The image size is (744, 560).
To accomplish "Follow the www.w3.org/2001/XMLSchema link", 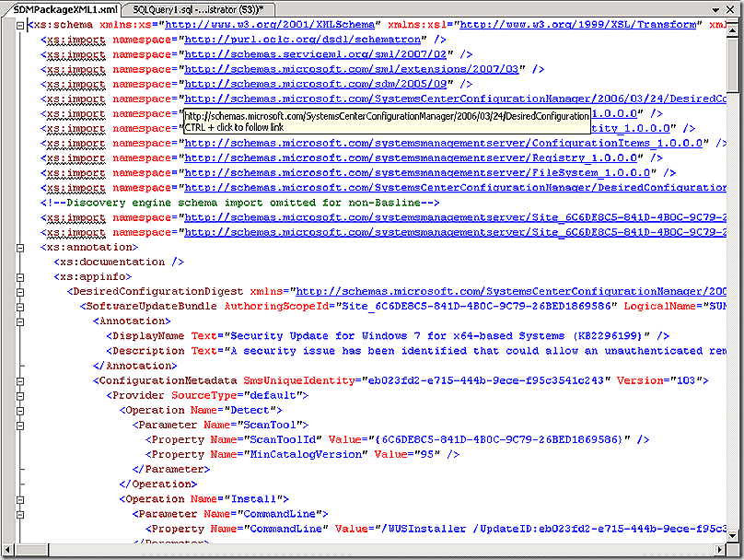I will [270, 25].
